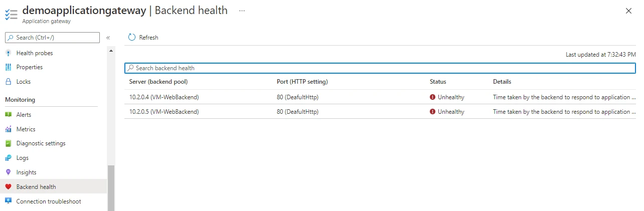
Task: Open Diagnostic settings icon in sidebar
Action: 8,143
